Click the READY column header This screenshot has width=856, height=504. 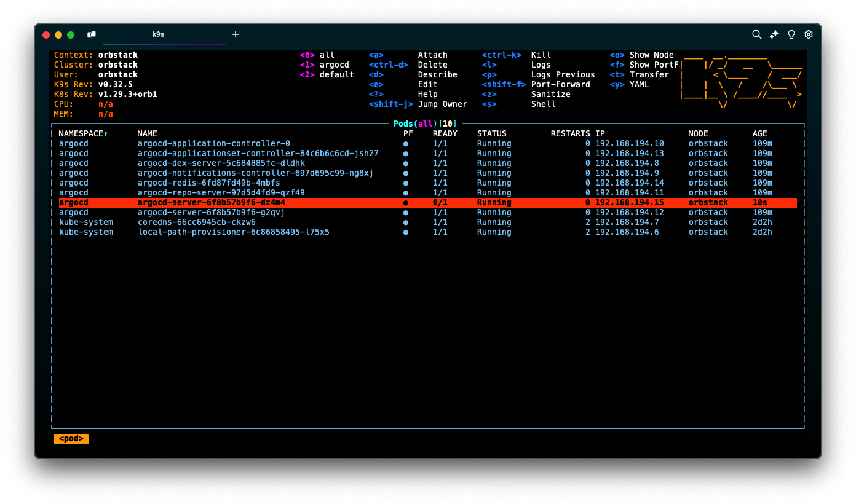(445, 134)
